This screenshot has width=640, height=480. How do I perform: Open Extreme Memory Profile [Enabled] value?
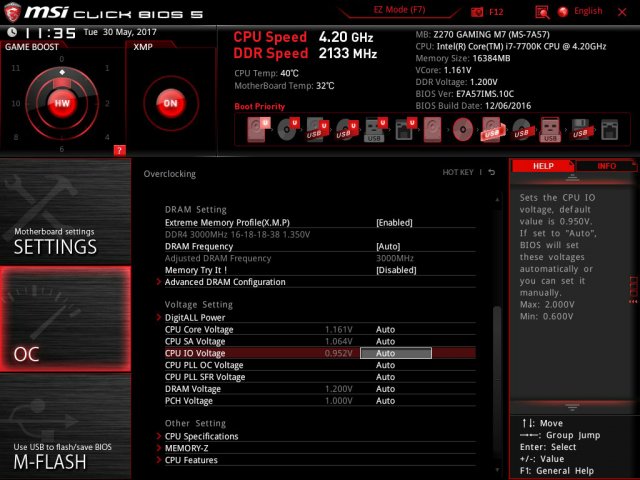(394, 223)
